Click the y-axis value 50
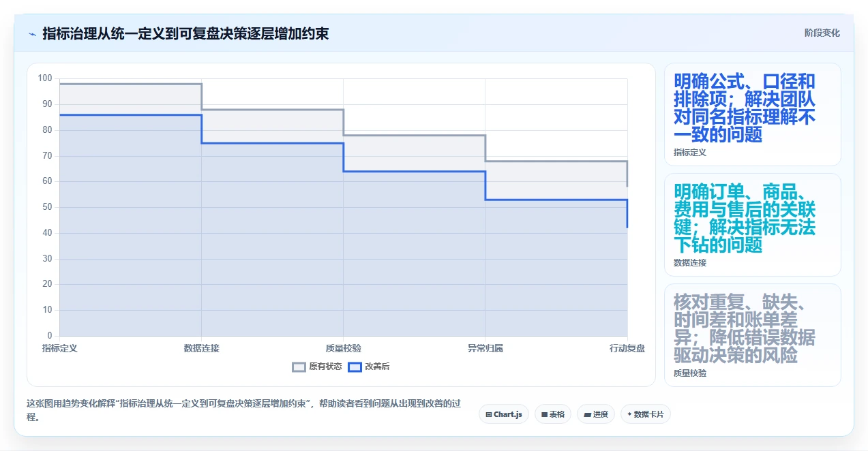 point(47,207)
